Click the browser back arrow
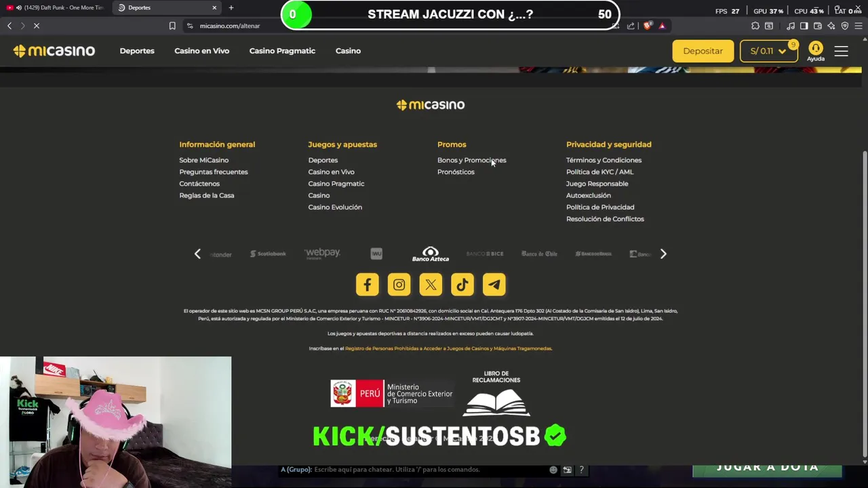 point(9,26)
